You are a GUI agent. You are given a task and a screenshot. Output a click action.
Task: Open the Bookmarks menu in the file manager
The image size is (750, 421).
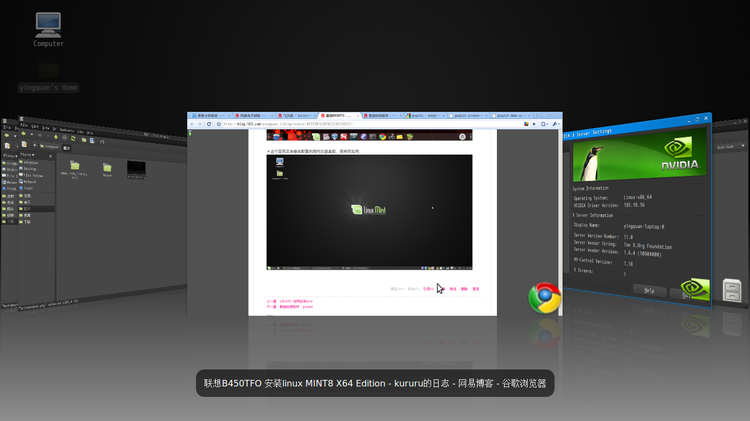(x=67, y=130)
